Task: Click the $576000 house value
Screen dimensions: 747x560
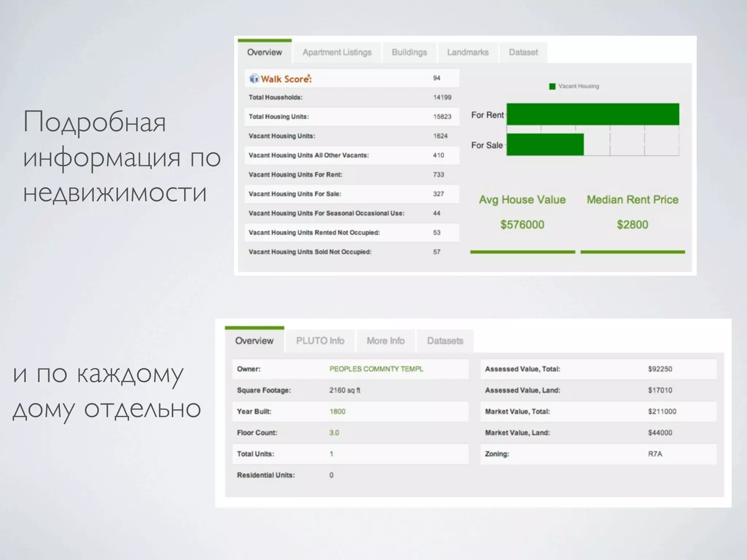Action: (x=522, y=225)
